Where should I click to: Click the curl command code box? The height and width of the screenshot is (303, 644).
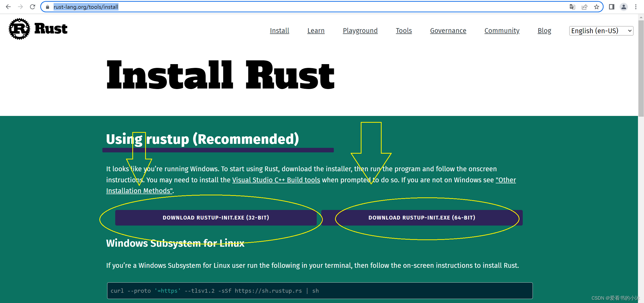tap(320, 291)
